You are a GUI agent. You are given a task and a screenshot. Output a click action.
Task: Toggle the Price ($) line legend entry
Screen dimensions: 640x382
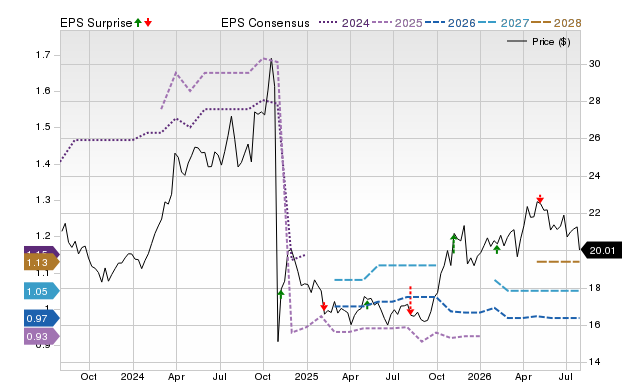(539, 42)
